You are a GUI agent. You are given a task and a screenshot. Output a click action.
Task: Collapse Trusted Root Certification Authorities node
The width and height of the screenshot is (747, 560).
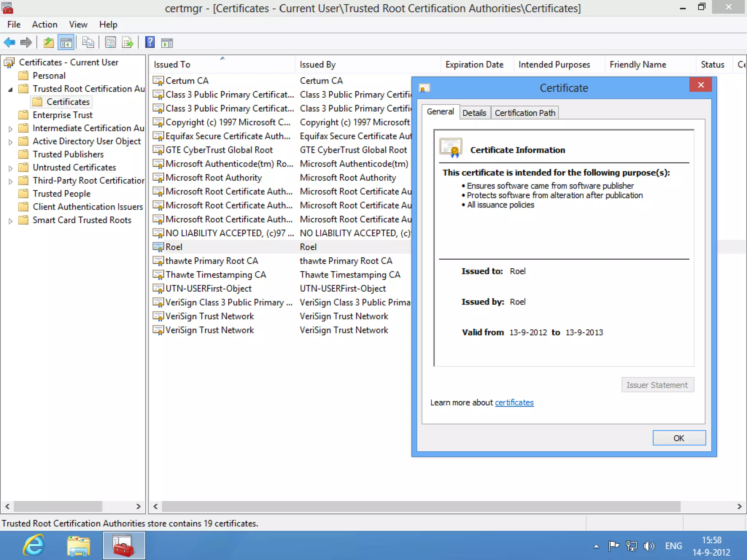pos(10,89)
